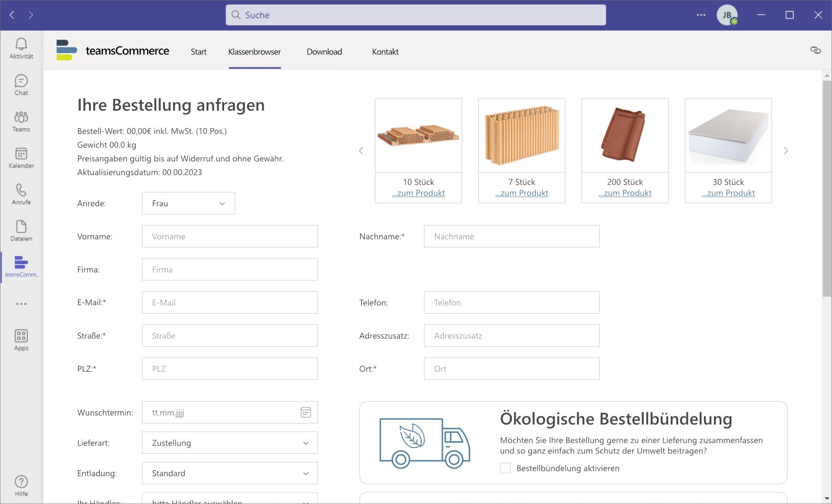This screenshot has width=832, height=504.
Task: Enable Bestellbündelung aktivieren checkbox
Action: [505, 468]
